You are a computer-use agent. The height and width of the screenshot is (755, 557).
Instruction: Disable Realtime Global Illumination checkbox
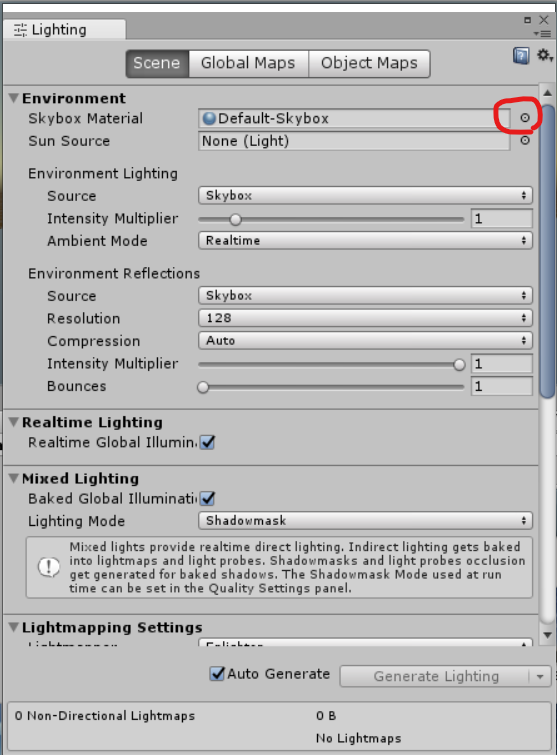pyautogui.click(x=207, y=442)
